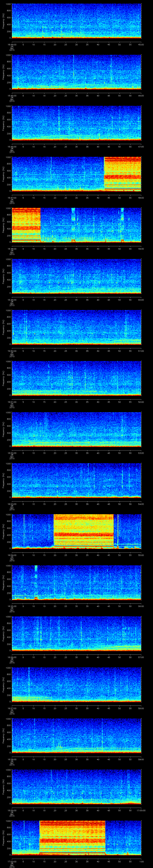Pick end label 53:00 on the 16:52:00 axis
Screen dimensions: 153x868
141,453
